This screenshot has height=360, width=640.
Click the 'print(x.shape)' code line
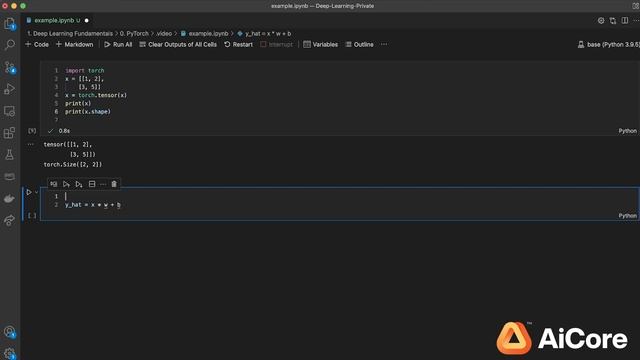(88, 111)
